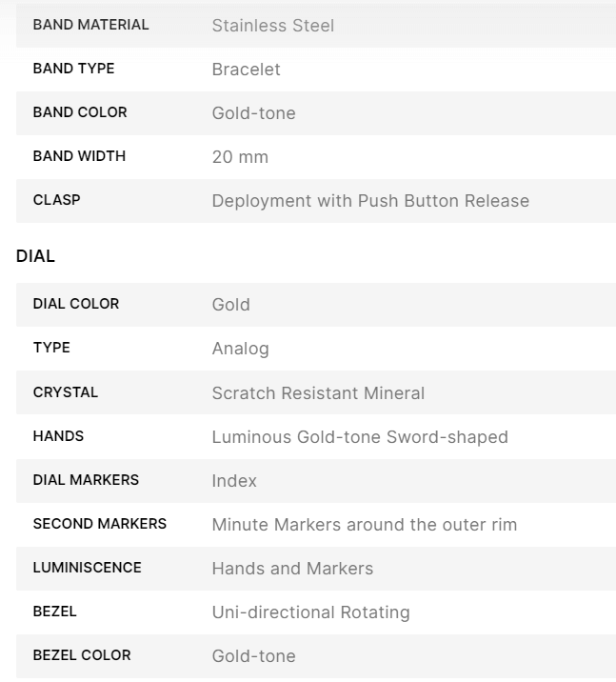Select the Stainless Steel value text
Screen dimensions: 616x682
pos(273,26)
